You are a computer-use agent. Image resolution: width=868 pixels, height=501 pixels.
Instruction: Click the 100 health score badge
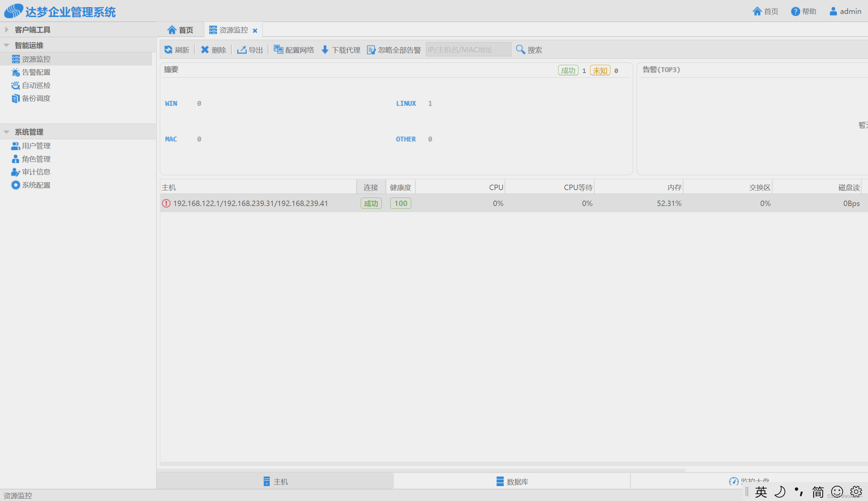401,203
